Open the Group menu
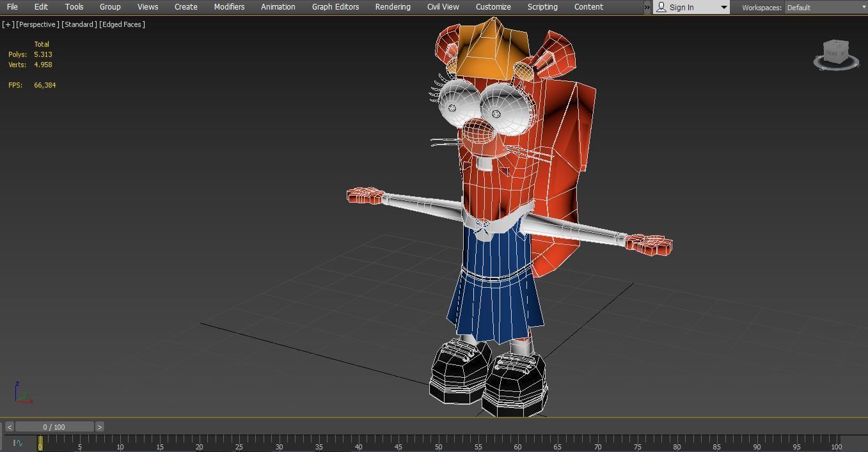The height and width of the screenshot is (452, 868). point(110,7)
